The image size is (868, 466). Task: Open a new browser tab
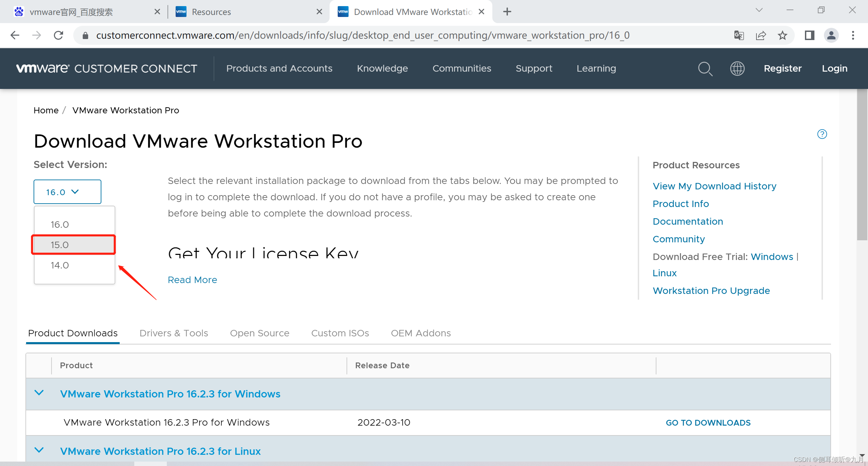(x=507, y=12)
